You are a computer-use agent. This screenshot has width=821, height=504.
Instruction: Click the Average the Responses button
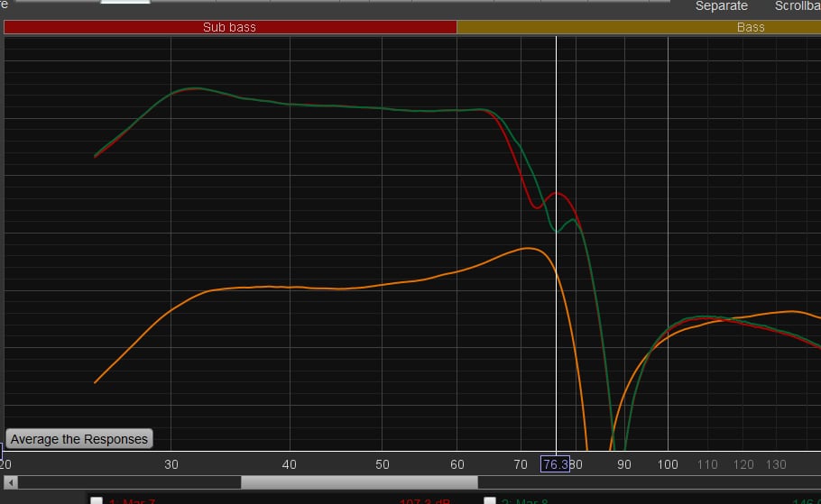click(x=79, y=438)
